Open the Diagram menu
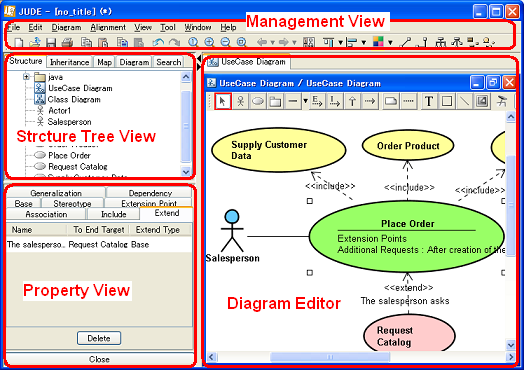 click(67, 27)
